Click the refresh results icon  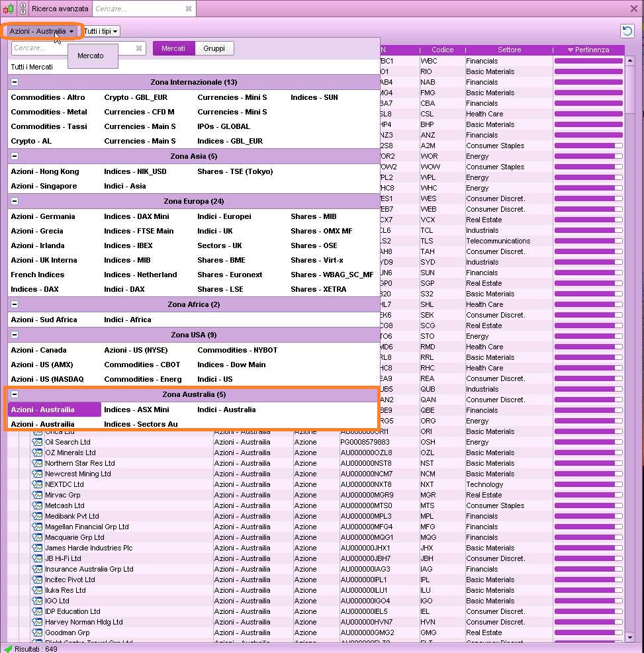[627, 31]
